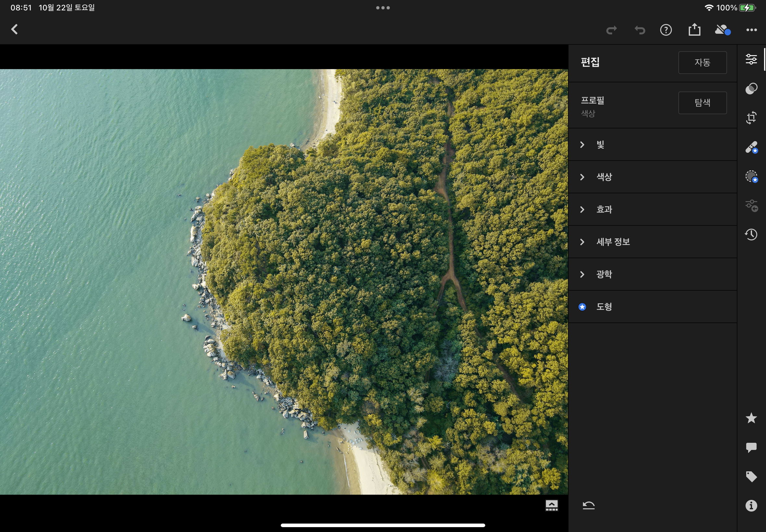The image size is (766, 532).
Task: Open the Versions history icon
Action: pyautogui.click(x=751, y=235)
